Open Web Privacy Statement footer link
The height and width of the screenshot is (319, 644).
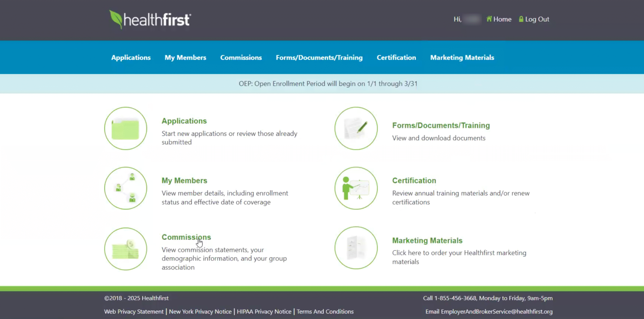134,311
